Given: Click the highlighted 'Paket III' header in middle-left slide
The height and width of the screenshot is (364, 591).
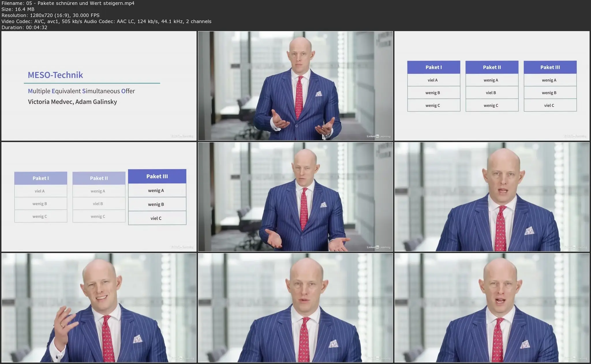Looking at the screenshot, I should coord(157,176).
